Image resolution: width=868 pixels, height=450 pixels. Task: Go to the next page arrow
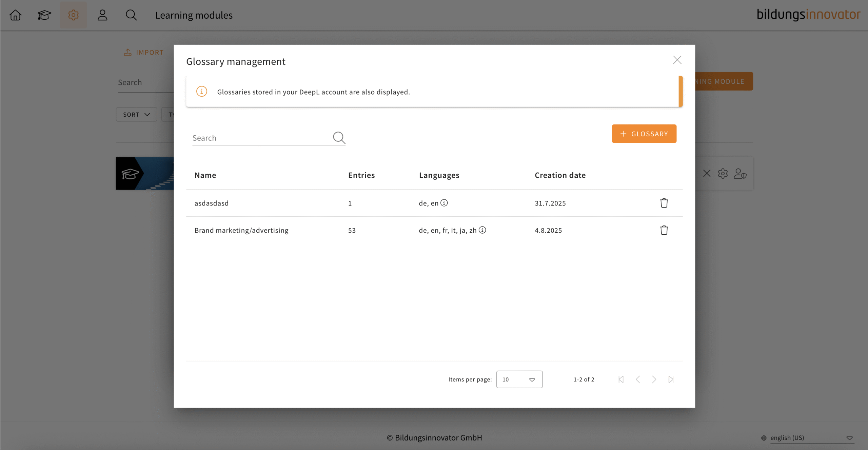click(x=654, y=379)
